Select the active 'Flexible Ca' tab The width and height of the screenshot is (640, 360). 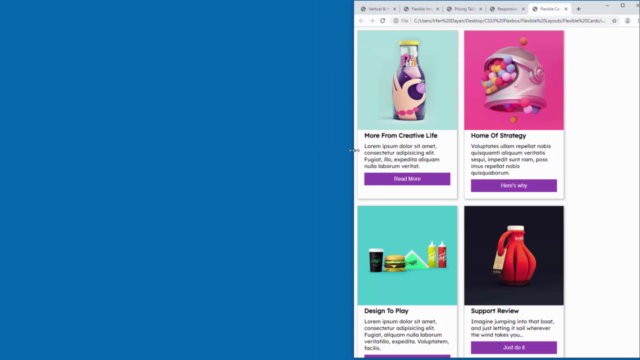tap(549, 9)
